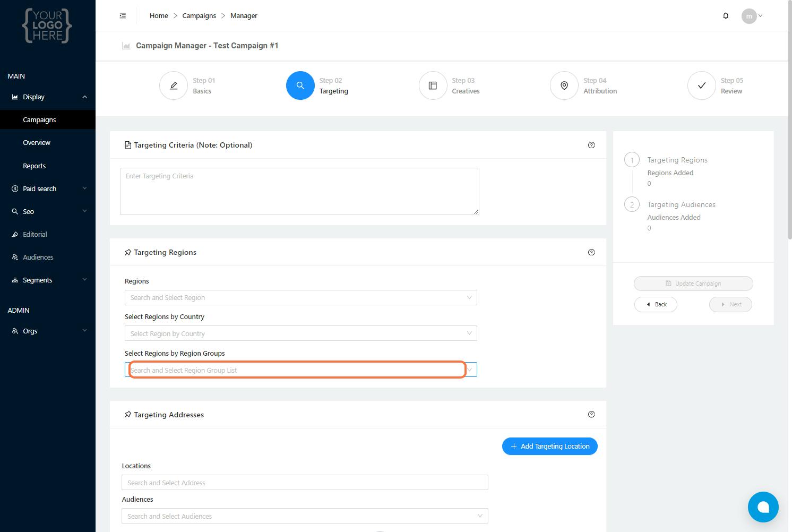Viewport: 792px width, 532px height.
Task: Open notifications via the bell icon
Action: [x=726, y=16]
